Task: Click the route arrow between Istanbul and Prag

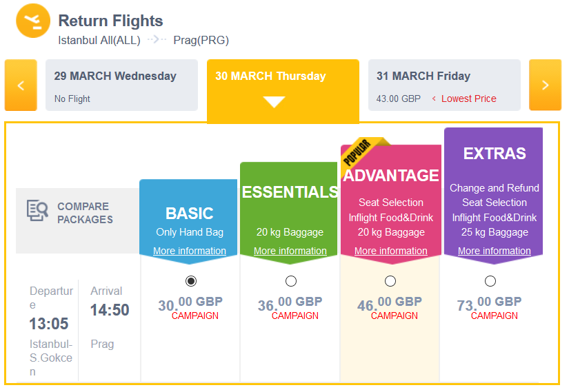Action: coord(157,39)
